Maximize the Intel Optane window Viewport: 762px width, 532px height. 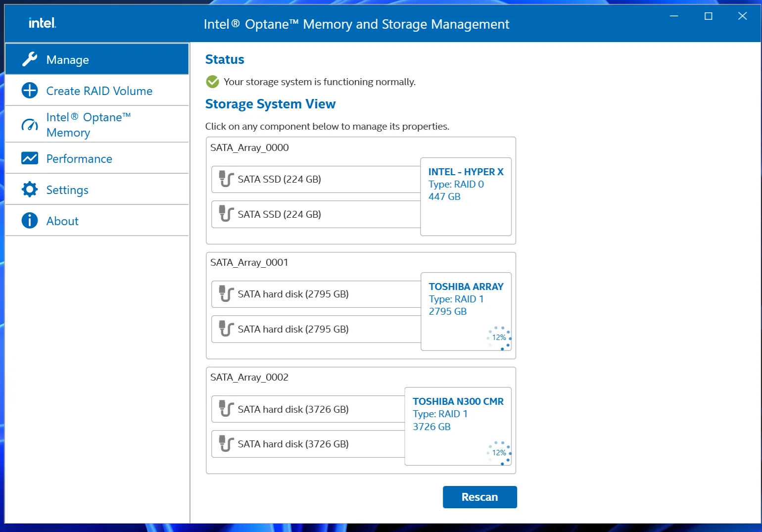click(x=709, y=16)
